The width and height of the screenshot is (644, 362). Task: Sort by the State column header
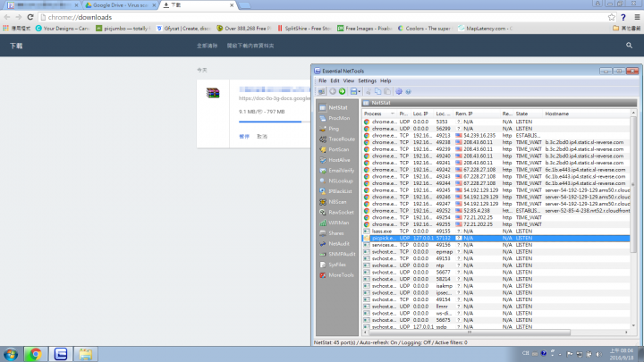click(x=529, y=114)
